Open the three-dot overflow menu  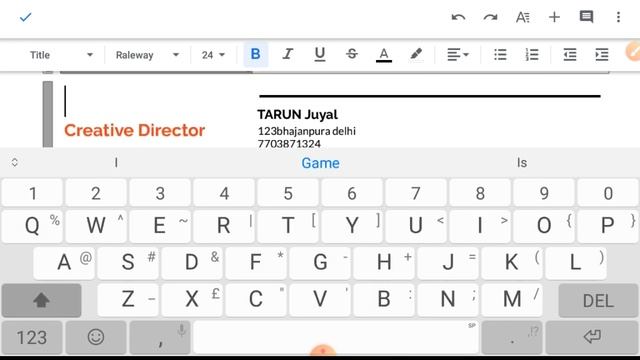[x=618, y=17]
